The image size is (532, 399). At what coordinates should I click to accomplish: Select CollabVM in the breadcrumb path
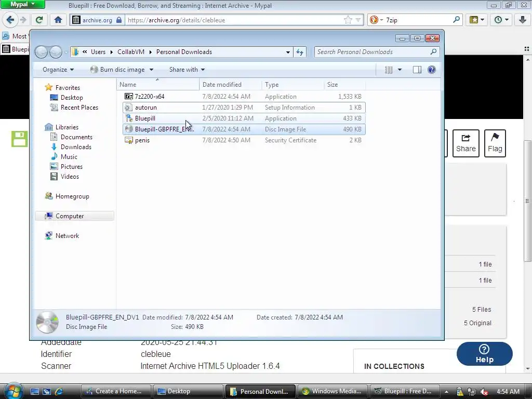[x=131, y=52]
